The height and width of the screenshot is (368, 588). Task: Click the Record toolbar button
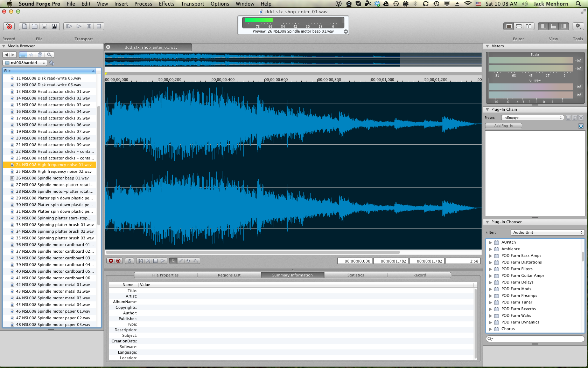9,26
